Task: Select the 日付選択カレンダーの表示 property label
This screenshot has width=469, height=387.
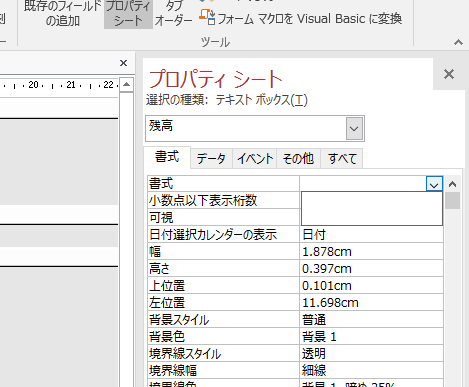Action: [x=223, y=235]
